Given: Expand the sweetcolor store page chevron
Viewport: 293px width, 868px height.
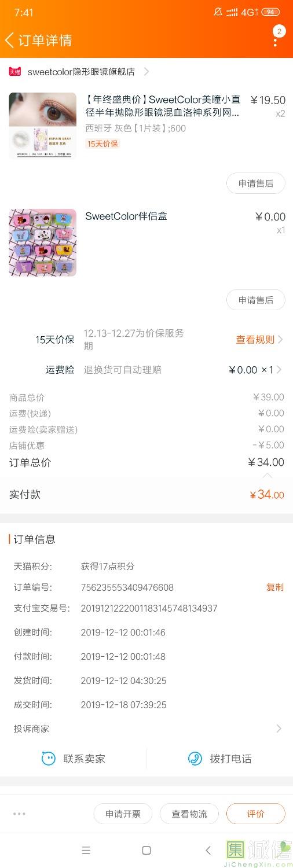Looking at the screenshot, I should (x=146, y=72).
